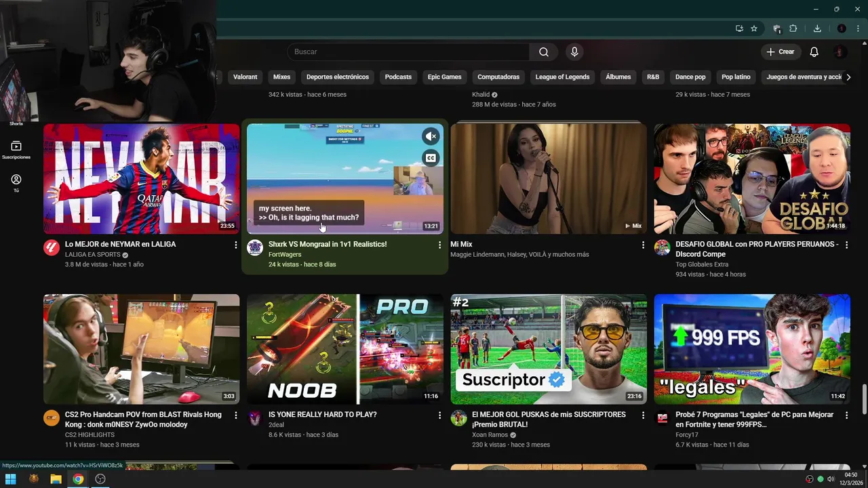Play the CS2 handcam thumbnail
Viewport: 868px width, 488px height.
coord(141,349)
